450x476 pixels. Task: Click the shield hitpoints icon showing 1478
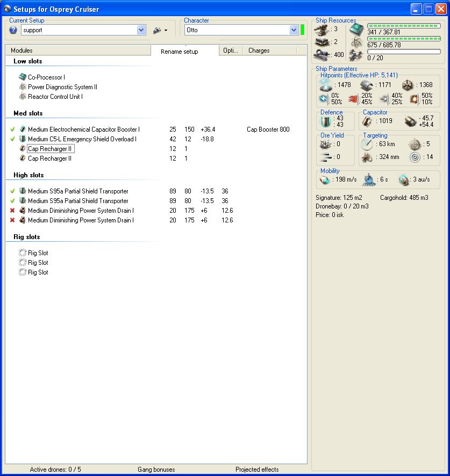326,85
